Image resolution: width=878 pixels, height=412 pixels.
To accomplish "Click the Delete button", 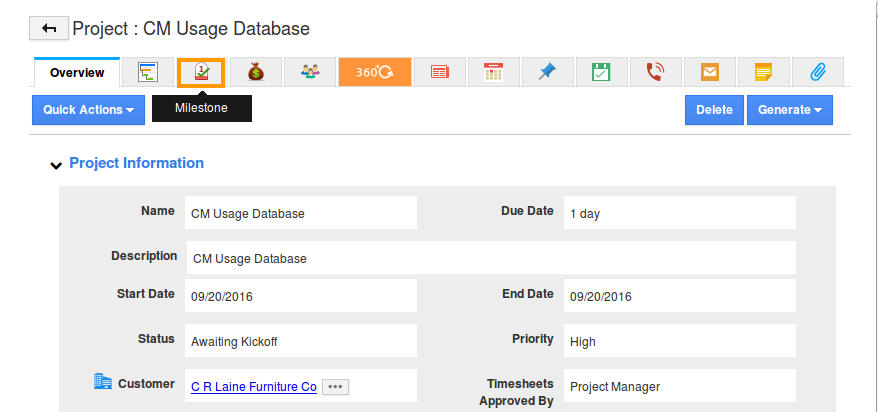I will (x=714, y=110).
